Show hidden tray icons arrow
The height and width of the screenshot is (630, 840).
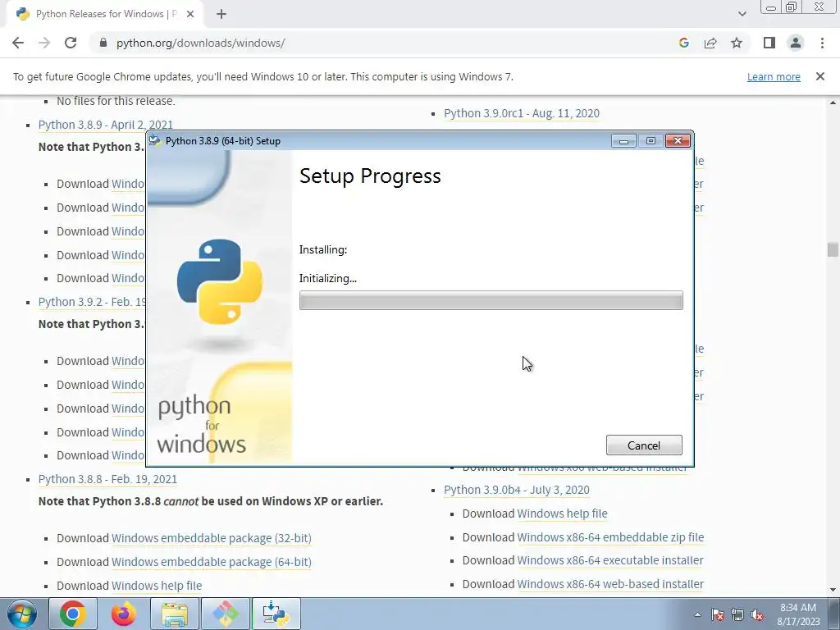[x=697, y=614]
